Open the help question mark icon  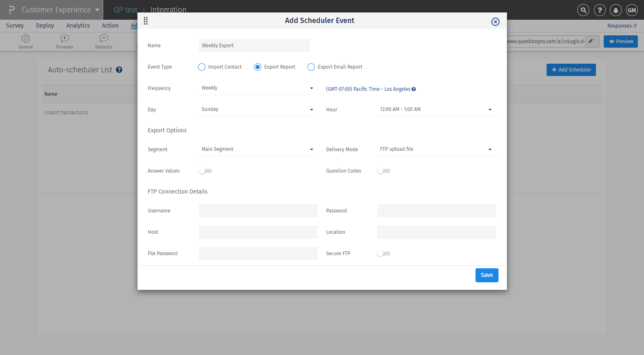[x=600, y=10]
